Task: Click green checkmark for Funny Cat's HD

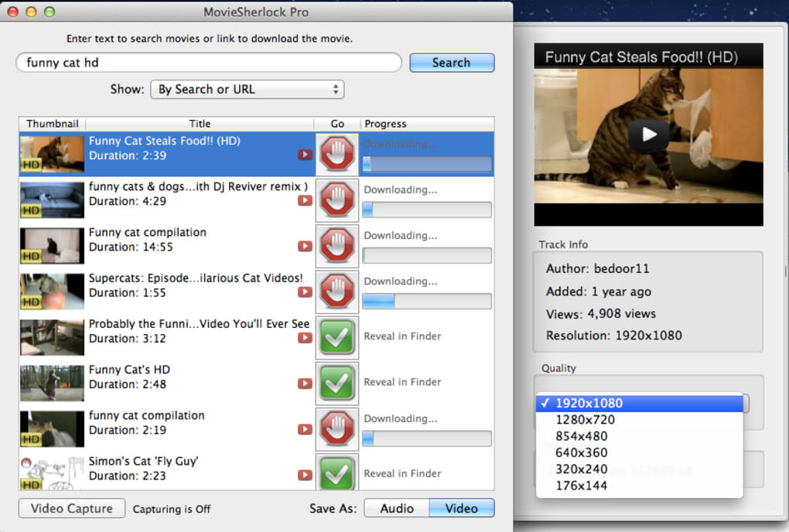Action: point(337,384)
